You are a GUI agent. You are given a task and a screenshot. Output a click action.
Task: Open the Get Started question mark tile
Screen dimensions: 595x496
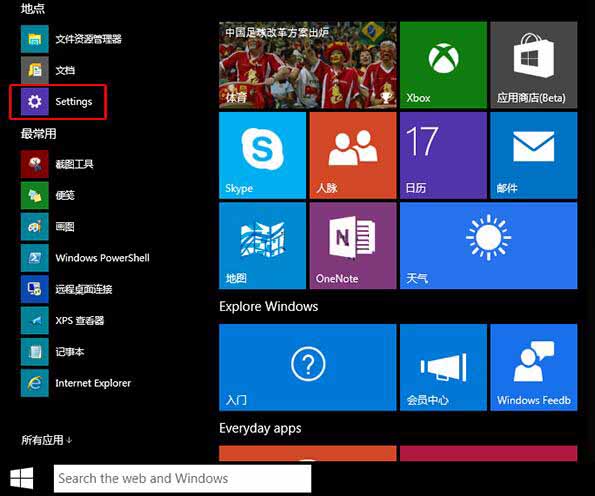[x=308, y=367]
